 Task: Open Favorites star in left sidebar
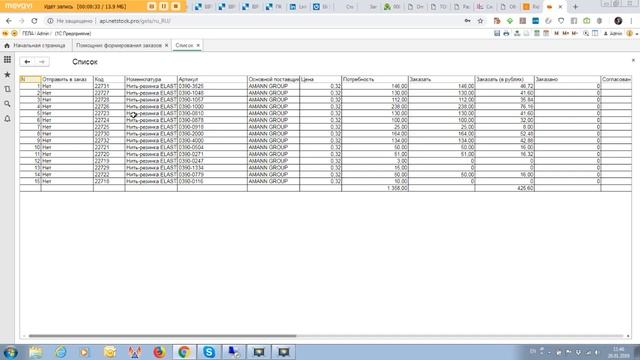[x=7, y=75]
